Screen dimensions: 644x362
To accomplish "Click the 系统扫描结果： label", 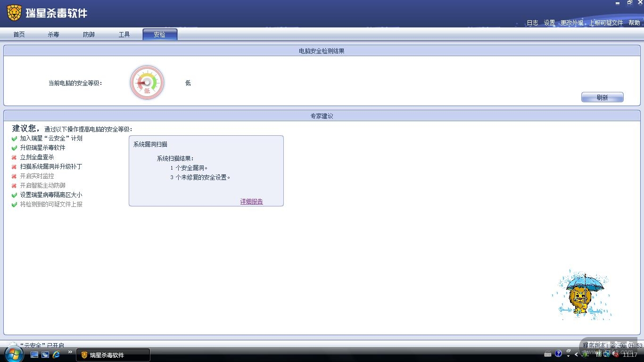I will coord(175,158).
